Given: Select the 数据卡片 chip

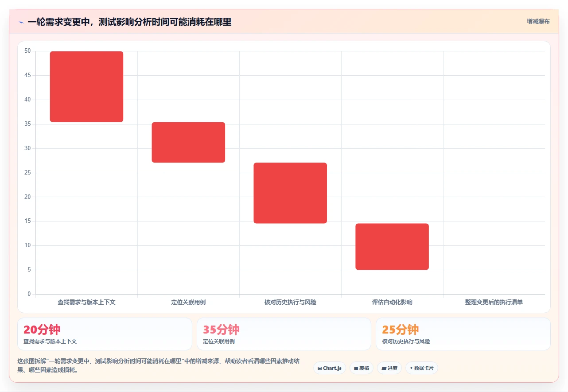Looking at the screenshot, I should coord(422,368).
